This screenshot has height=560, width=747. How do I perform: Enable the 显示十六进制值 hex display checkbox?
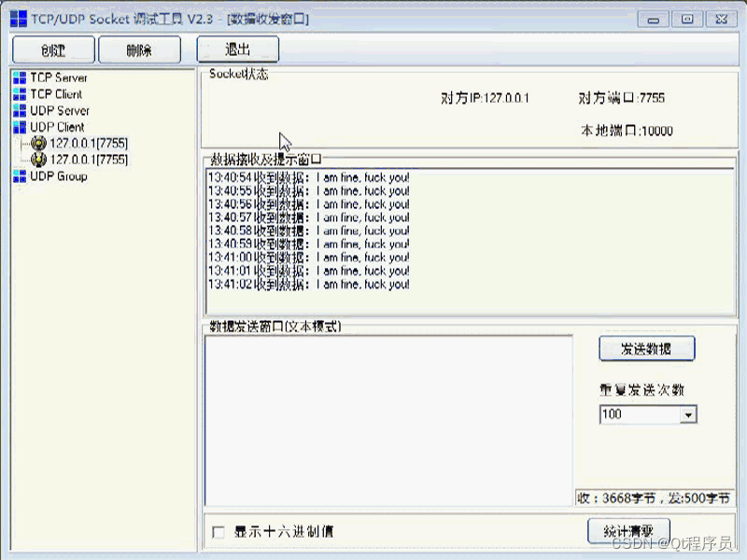click(218, 531)
